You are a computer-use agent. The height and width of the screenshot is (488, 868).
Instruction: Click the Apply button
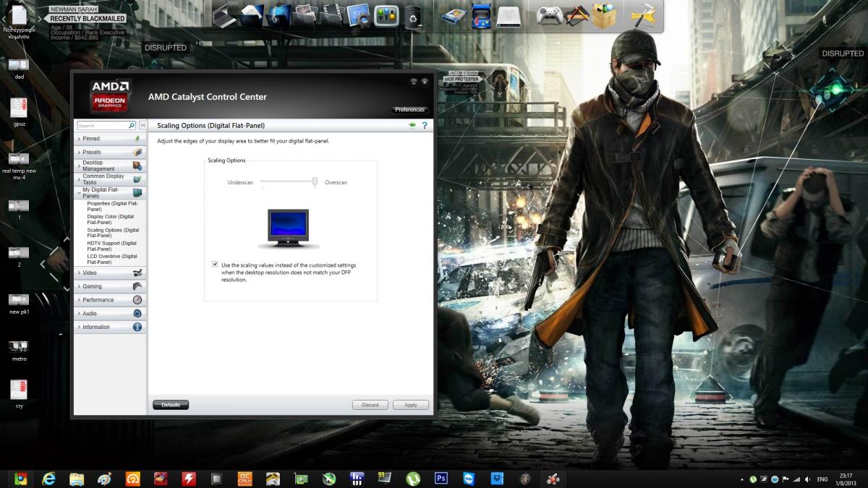click(411, 405)
